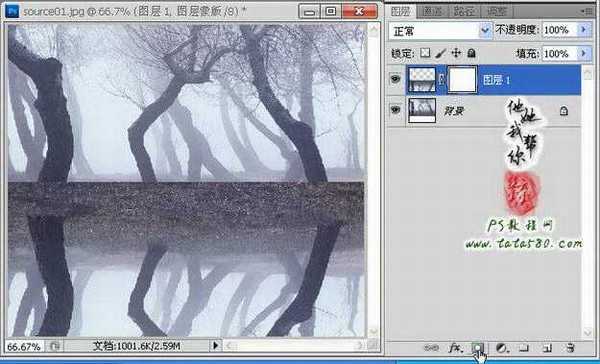This screenshot has height=364, width=600.
Task: Switch to the 图层 tab
Action: [x=401, y=11]
